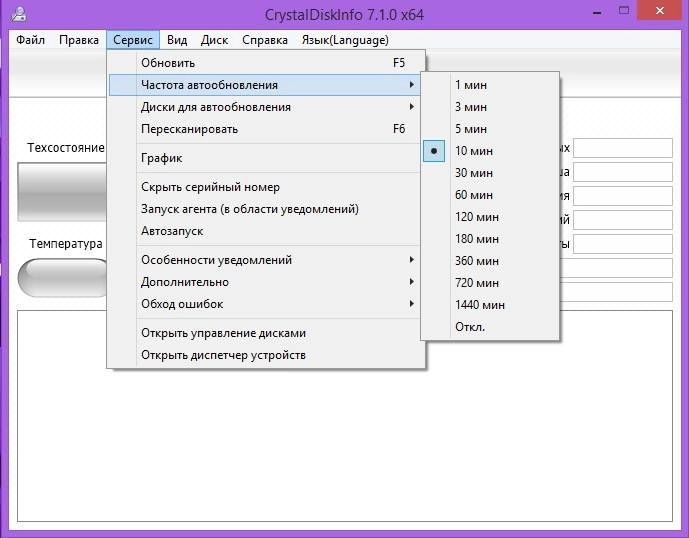
Task: Open the Правка menu
Action: coord(79,40)
